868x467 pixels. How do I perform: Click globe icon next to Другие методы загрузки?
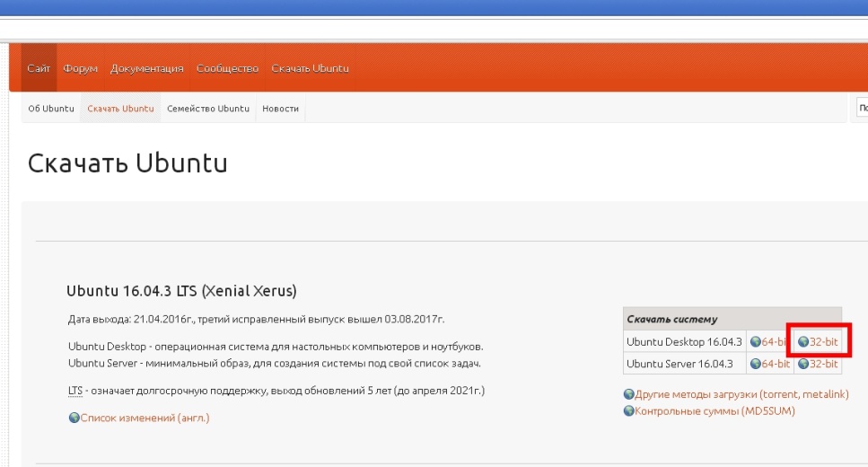click(628, 394)
